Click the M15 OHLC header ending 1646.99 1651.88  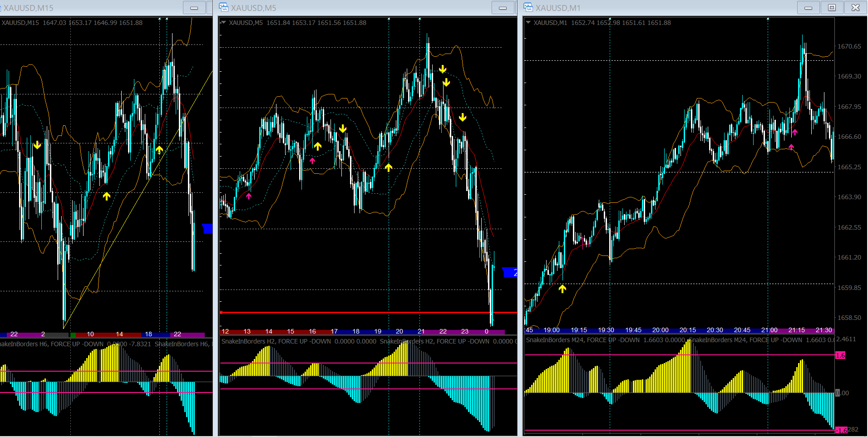pyautogui.click(x=72, y=23)
